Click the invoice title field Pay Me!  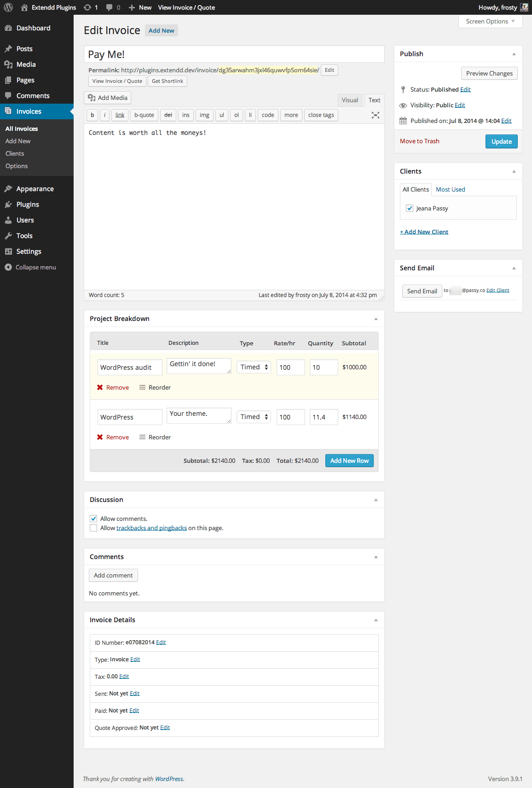[234, 54]
